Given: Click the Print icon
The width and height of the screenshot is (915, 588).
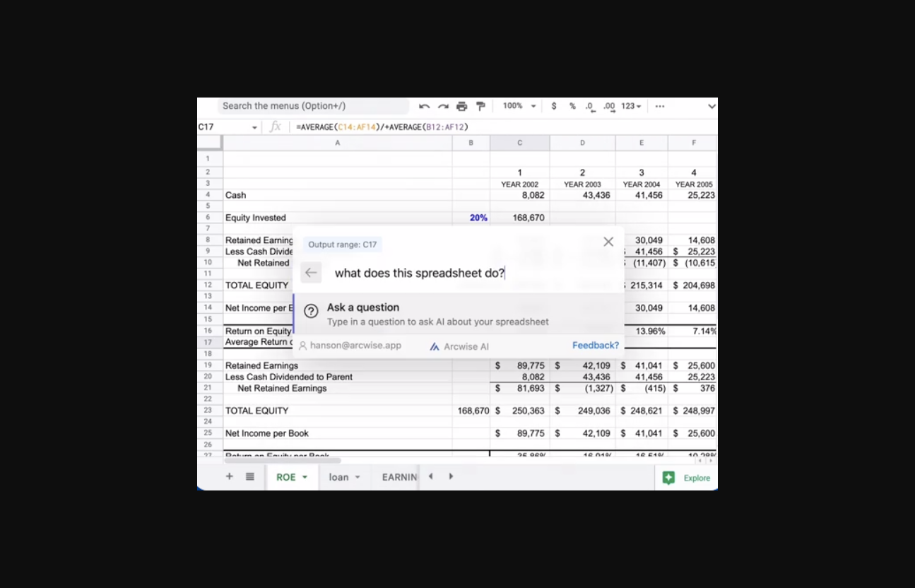Looking at the screenshot, I should click(461, 107).
